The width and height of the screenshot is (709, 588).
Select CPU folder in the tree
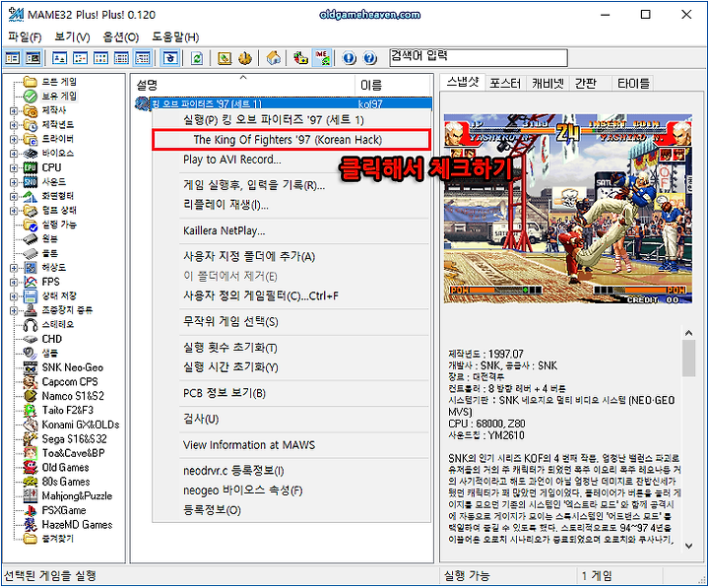(x=51, y=167)
